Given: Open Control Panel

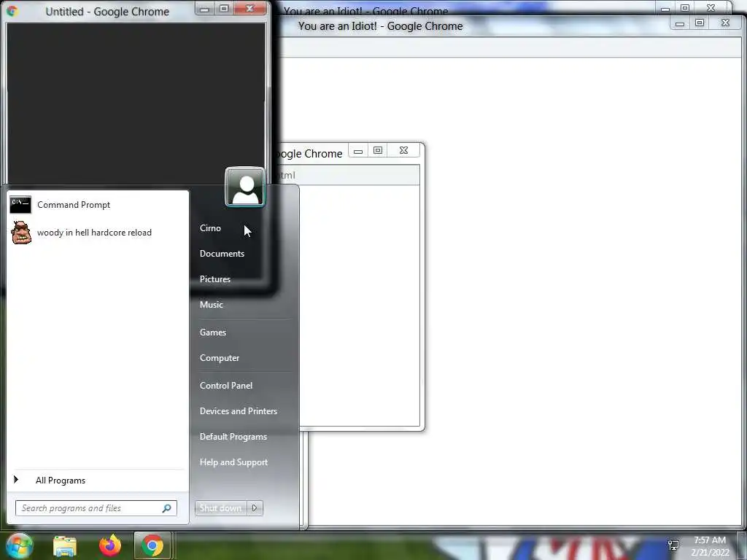Looking at the screenshot, I should pos(226,385).
